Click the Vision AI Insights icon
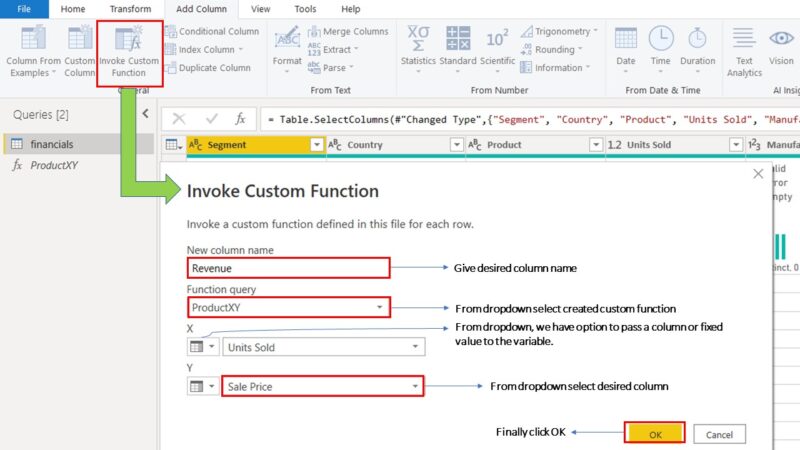This screenshot has width=800, height=450. click(x=781, y=40)
